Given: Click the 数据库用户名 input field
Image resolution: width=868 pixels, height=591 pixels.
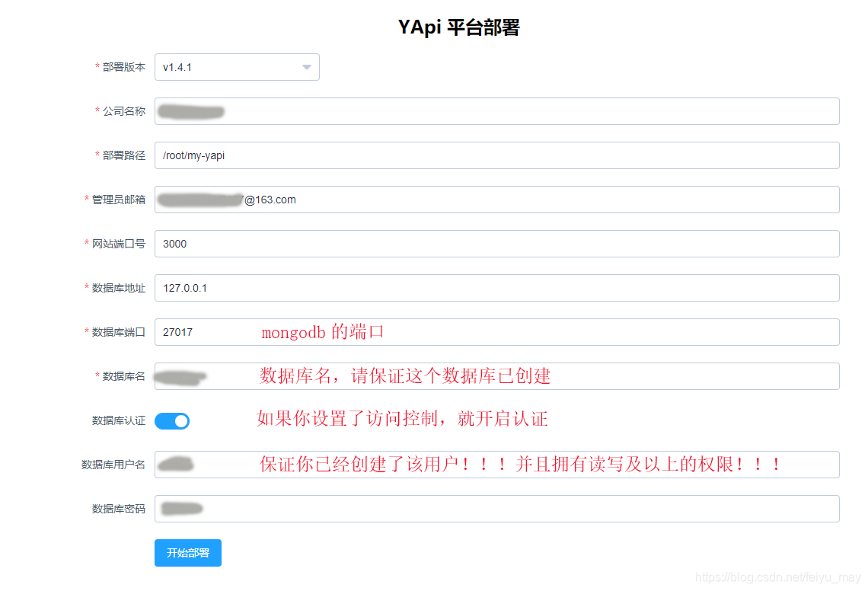Looking at the screenshot, I should pyautogui.click(x=496, y=465).
